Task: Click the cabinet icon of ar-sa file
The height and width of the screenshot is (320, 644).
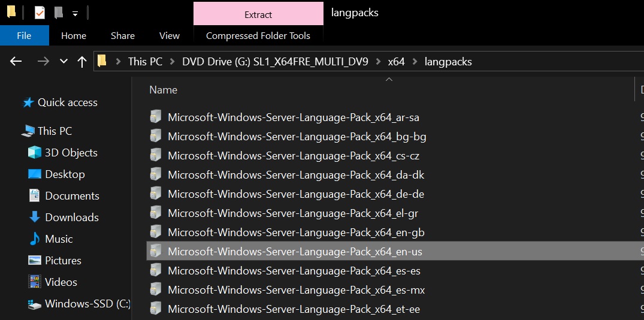Action: (156, 117)
